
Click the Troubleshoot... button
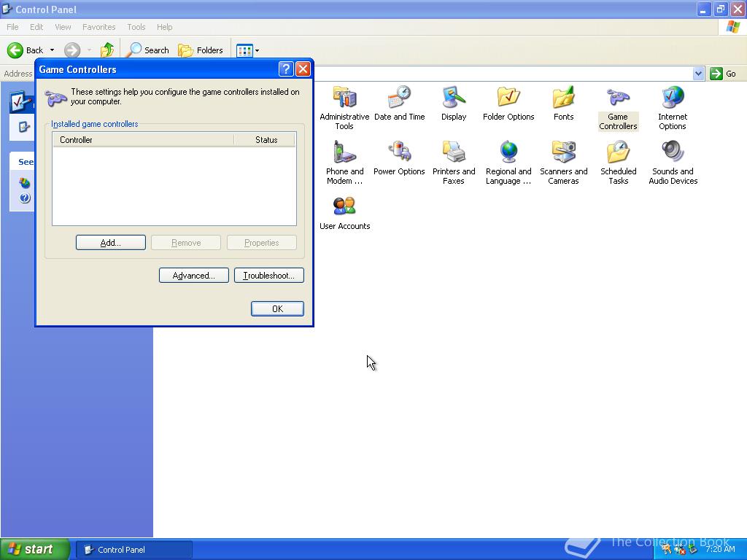click(x=268, y=275)
